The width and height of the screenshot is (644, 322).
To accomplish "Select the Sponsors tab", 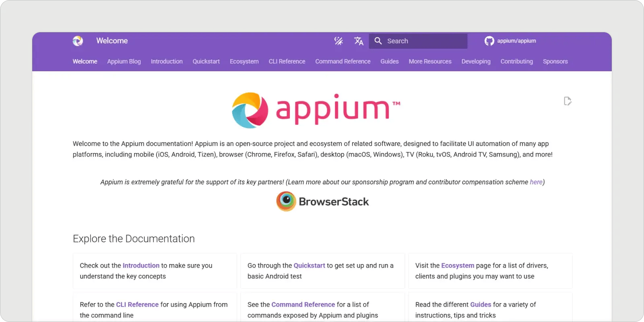I will (555, 61).
